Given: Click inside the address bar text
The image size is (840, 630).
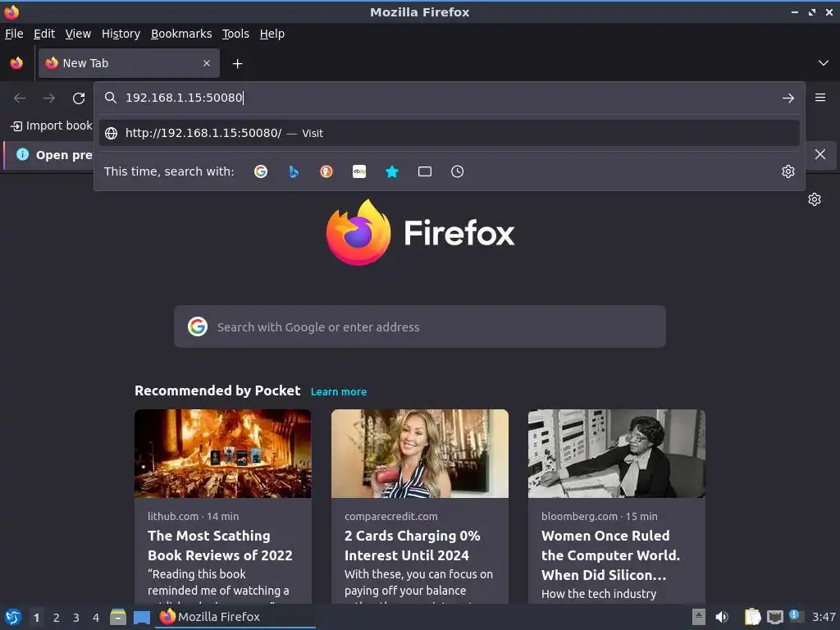Looking at the screenshot, I should (x=184, y=98).
